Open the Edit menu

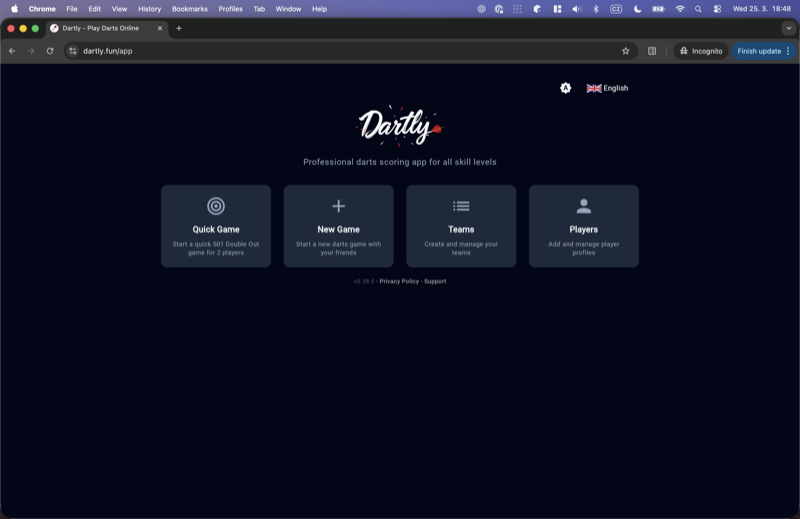pos(94,9)
